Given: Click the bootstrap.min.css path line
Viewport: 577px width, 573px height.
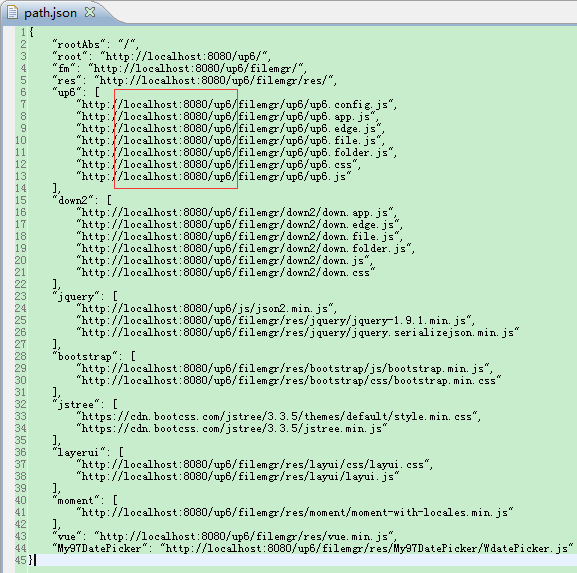Looking at the screenshot, I should tap(289, 381).
